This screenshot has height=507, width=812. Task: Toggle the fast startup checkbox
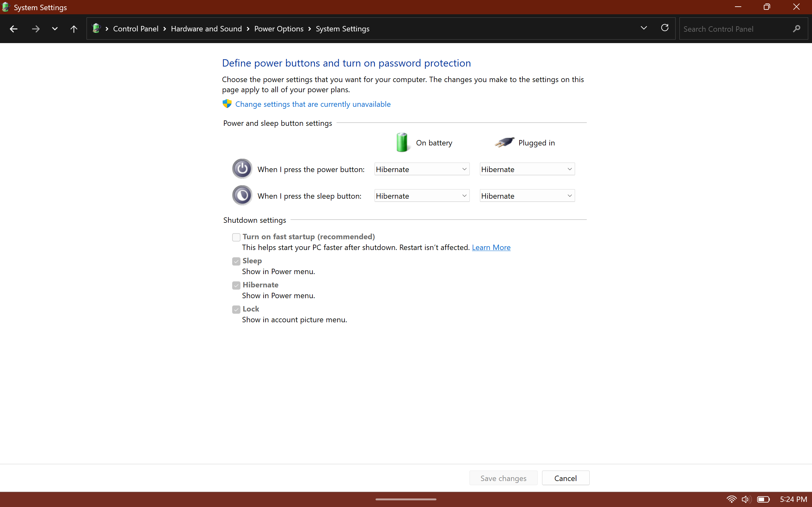coord(236,237)
